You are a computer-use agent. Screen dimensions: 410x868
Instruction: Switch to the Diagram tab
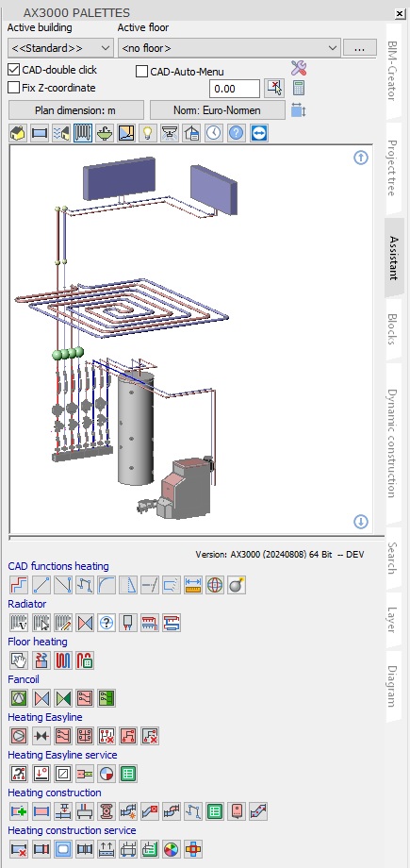[x=392, y=687]
